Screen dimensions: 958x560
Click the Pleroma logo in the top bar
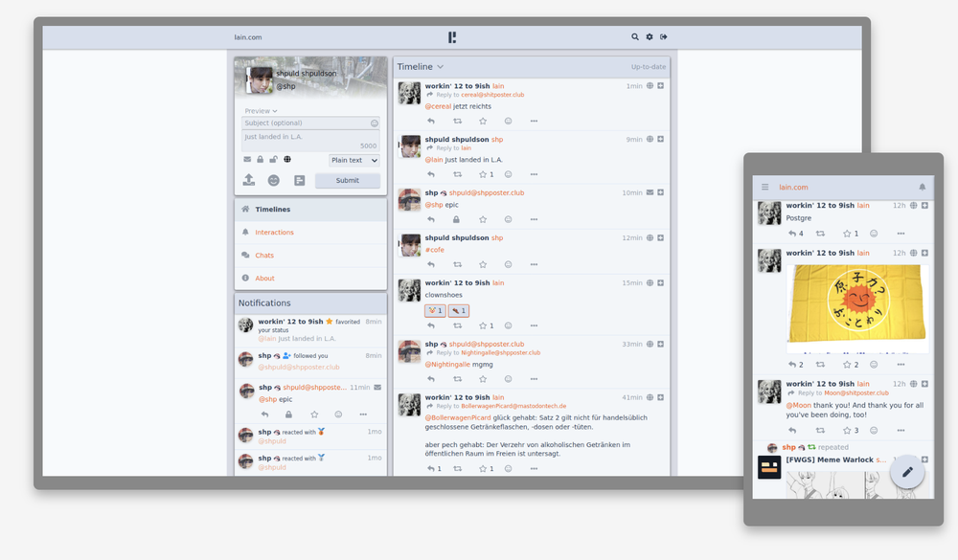[452, 37]
